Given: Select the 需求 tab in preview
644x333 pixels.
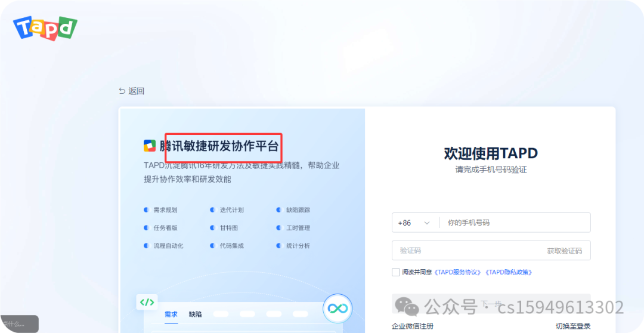Looking at the screenshot, I should click(x=171, y=314).
